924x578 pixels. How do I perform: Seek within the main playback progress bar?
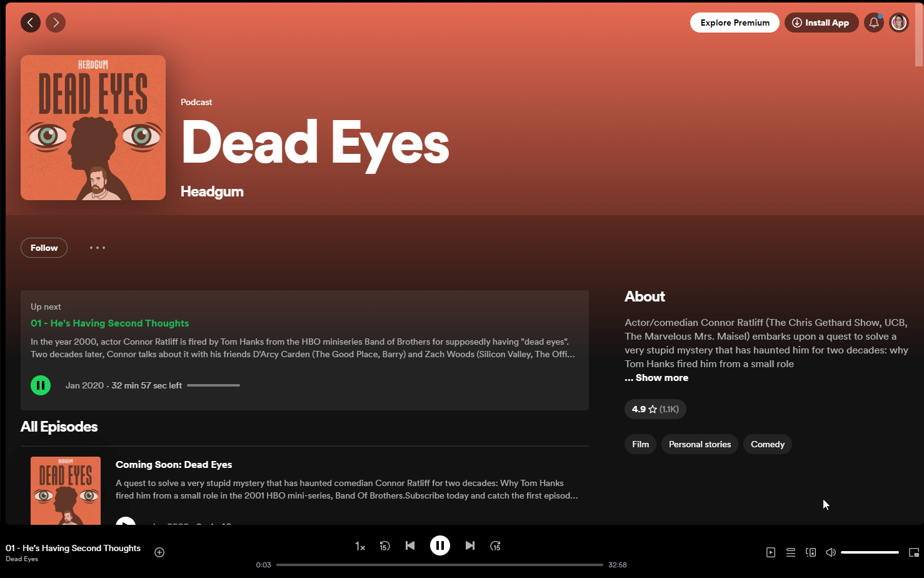click(439, 565)
